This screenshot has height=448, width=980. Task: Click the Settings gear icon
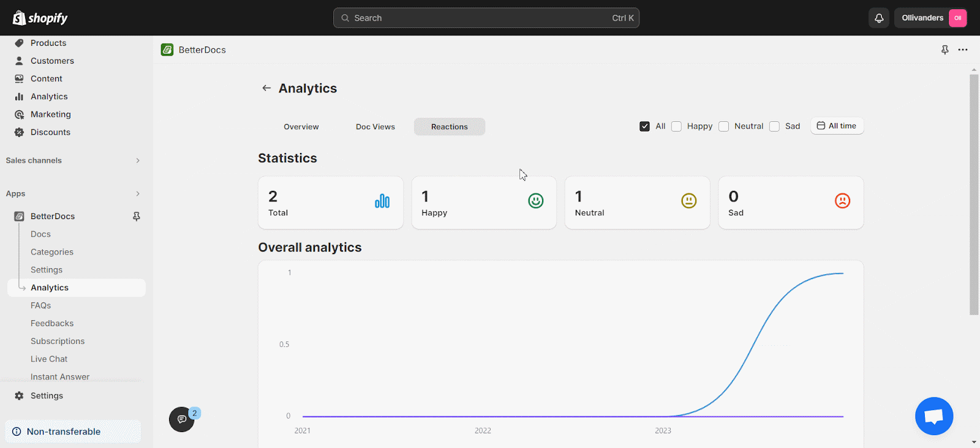pos(19,395)
